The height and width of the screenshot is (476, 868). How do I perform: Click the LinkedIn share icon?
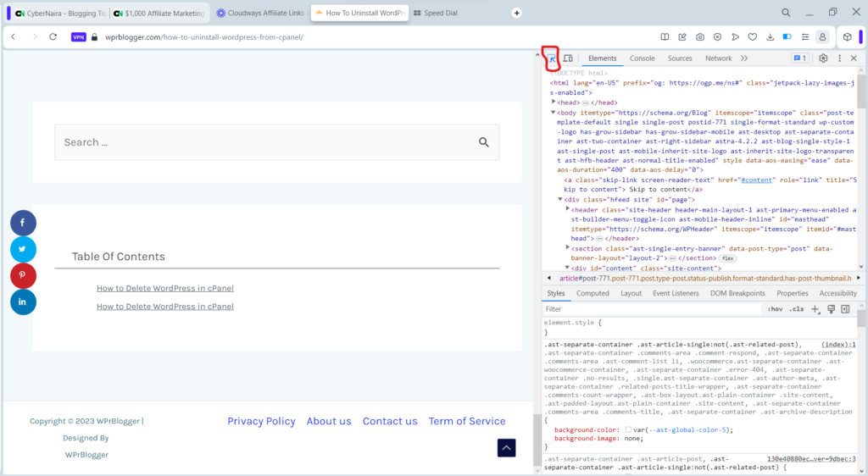(23, 302)
